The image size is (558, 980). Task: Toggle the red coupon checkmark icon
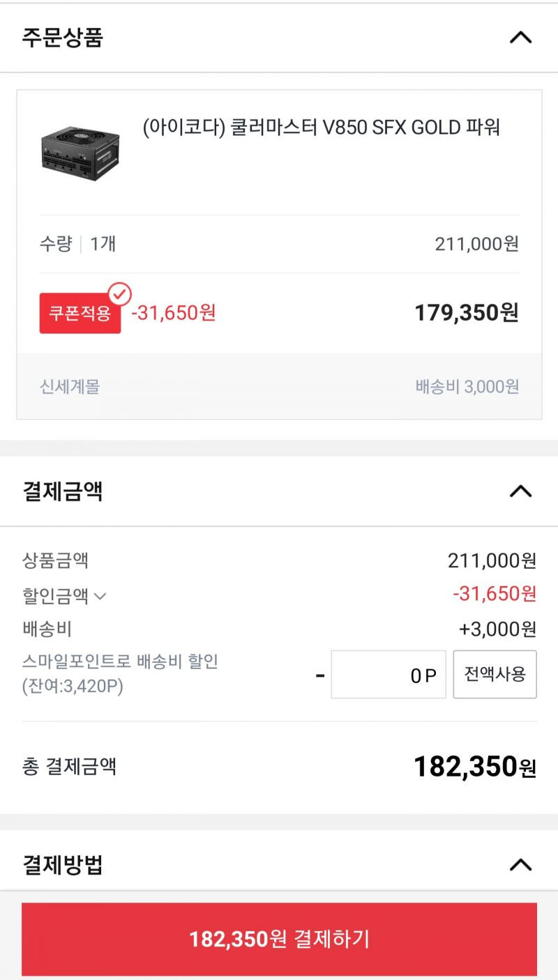point(120,294)
